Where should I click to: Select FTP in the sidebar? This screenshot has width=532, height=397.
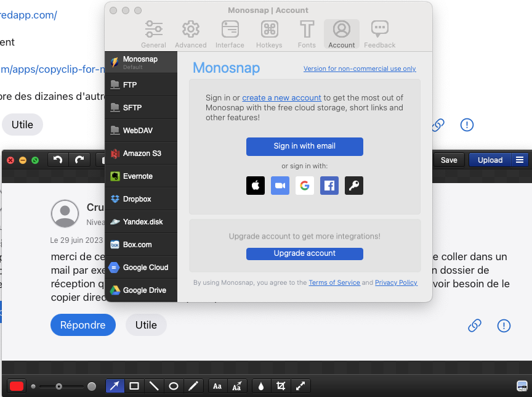click(141, 84)
